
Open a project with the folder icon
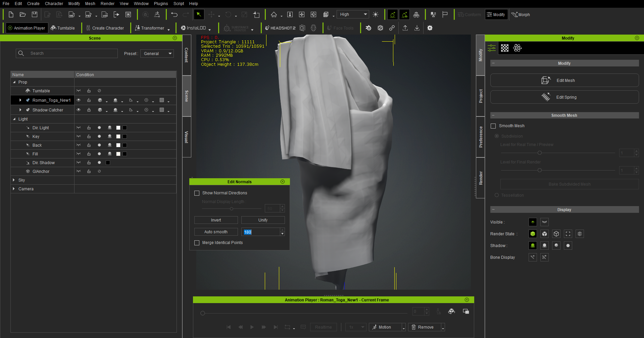click(22, 14)
